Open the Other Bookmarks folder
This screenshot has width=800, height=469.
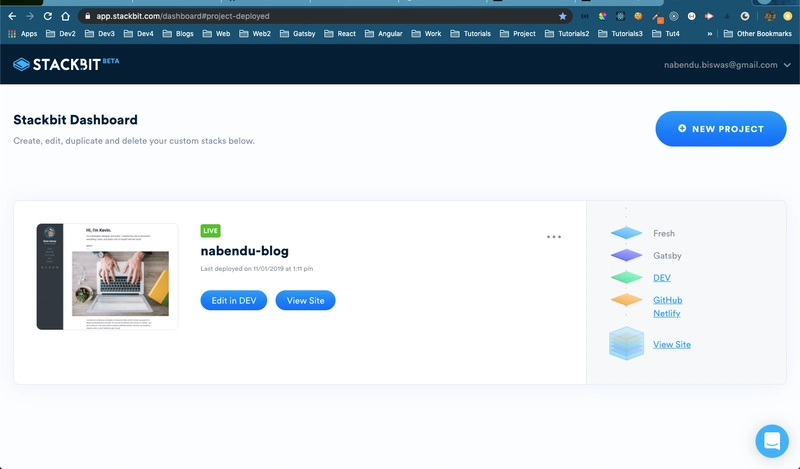[758, 34]
